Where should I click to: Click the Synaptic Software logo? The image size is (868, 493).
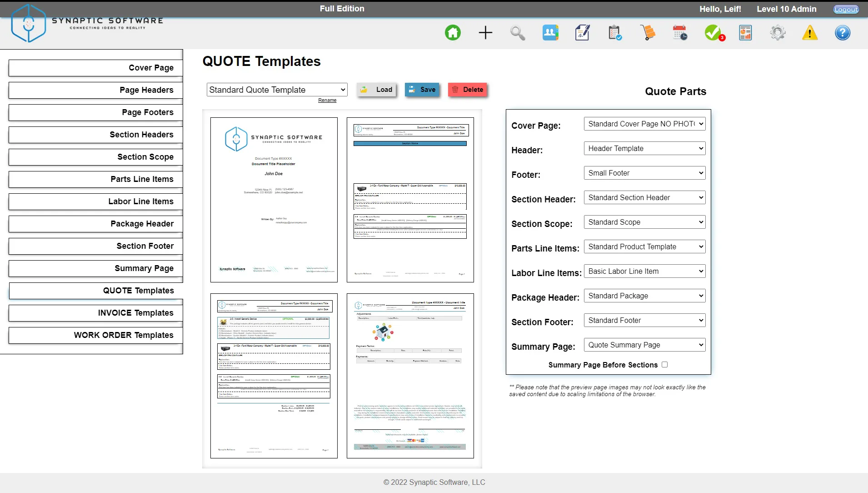click(87, 24)
